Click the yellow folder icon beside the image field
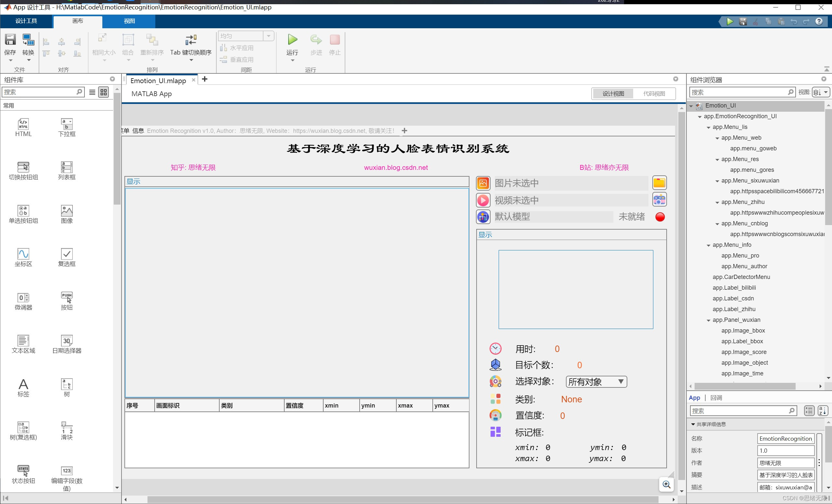 click(x=659, y=183)
